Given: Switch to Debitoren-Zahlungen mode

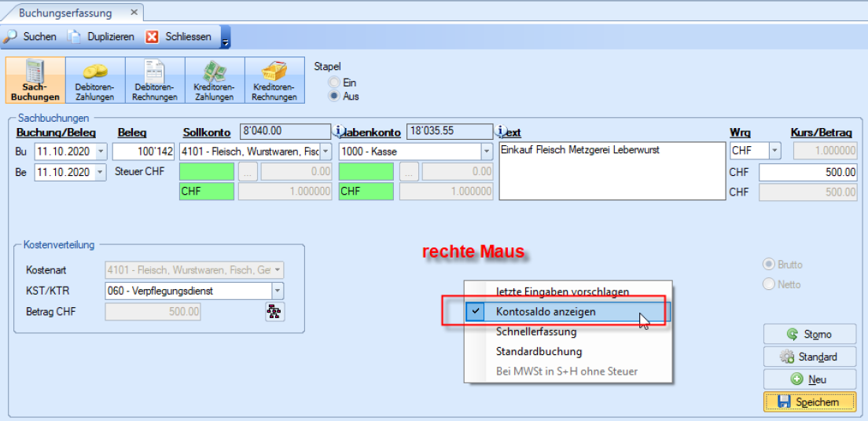Looking at the screenshot, I should click(x=94, y=80).
